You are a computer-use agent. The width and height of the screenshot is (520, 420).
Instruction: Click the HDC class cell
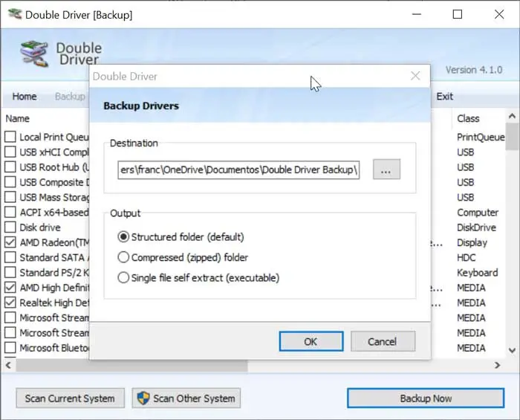[x=467, y=257]
